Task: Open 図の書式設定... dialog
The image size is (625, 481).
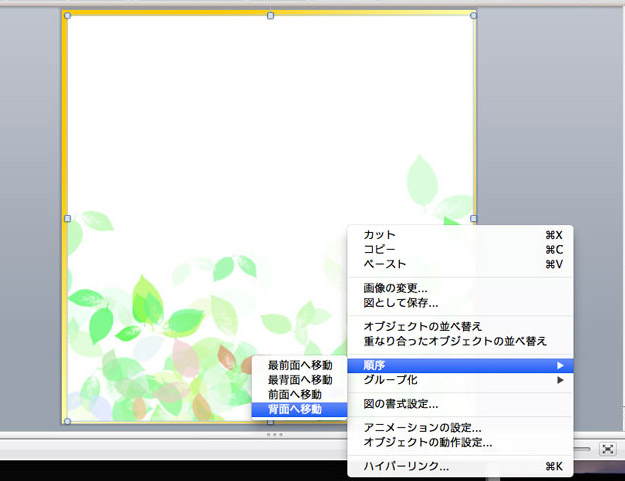Action: click(x=401, y=404)
